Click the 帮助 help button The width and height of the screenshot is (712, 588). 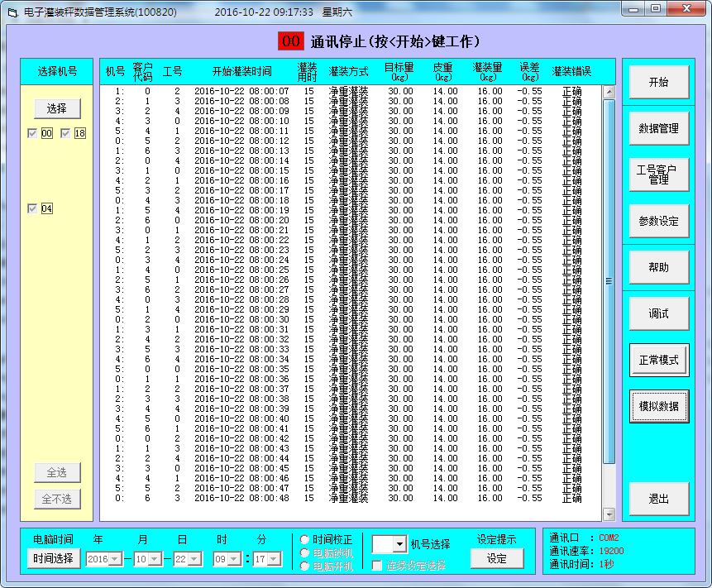658,267
